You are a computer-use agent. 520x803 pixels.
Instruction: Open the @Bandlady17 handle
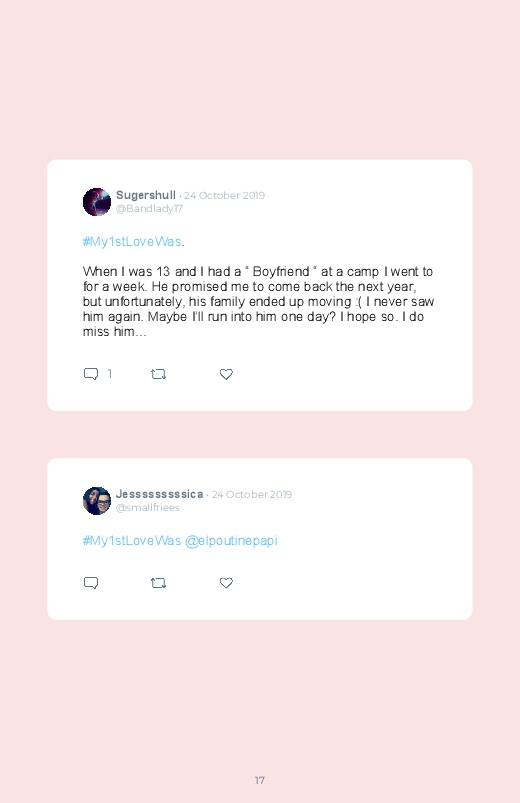[149, 208]
